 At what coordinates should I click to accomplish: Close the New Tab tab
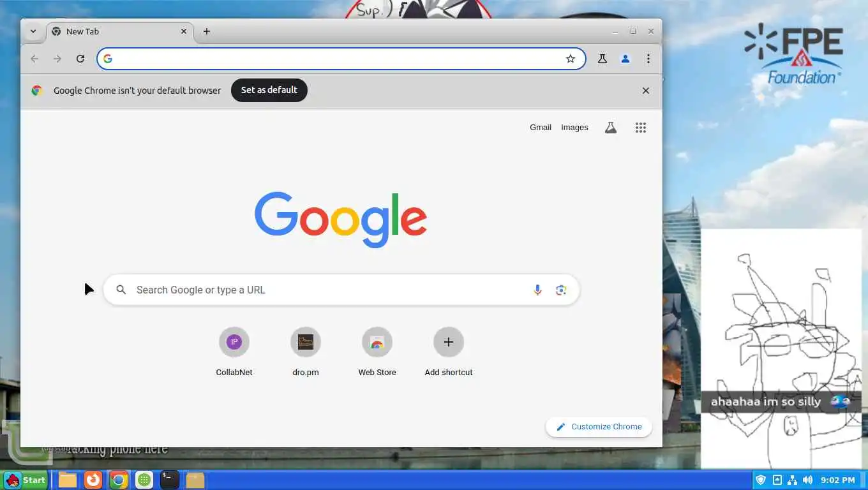click(x=184, y=31)
